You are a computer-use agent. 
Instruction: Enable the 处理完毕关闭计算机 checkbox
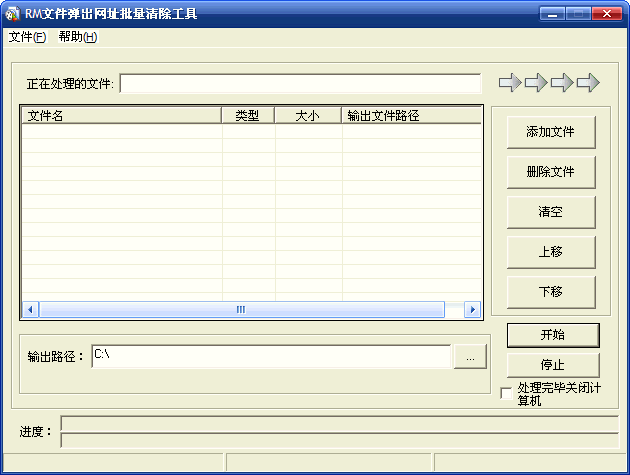506,393
